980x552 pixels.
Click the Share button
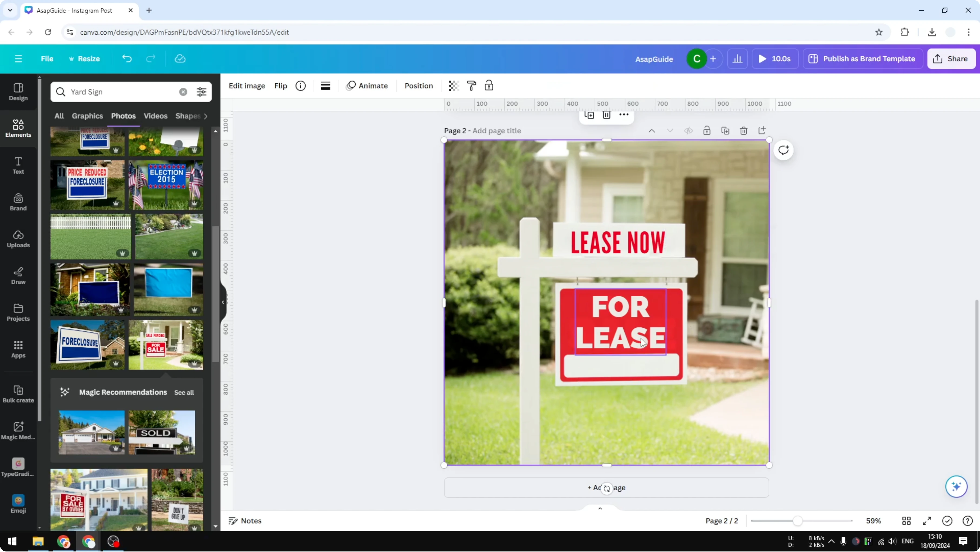tap(951, 59)
